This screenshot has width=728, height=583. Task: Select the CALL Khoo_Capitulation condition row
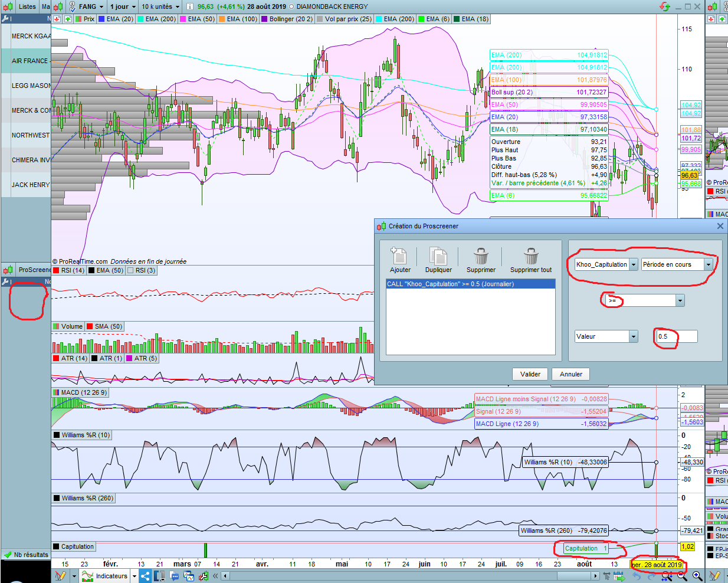[470, 284]
